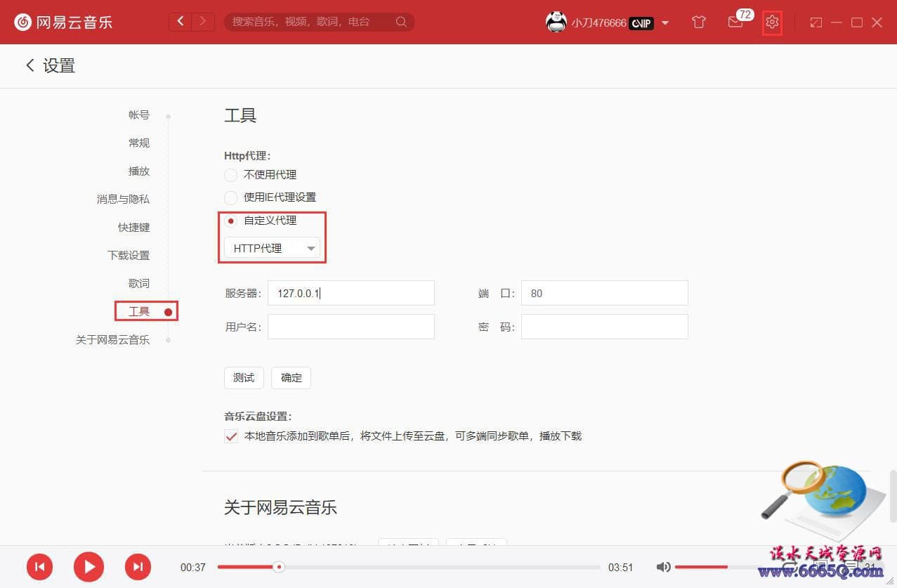897x588 pixels.
Task: Click the VIP badge next to username
Action: [x=641, y=23]
